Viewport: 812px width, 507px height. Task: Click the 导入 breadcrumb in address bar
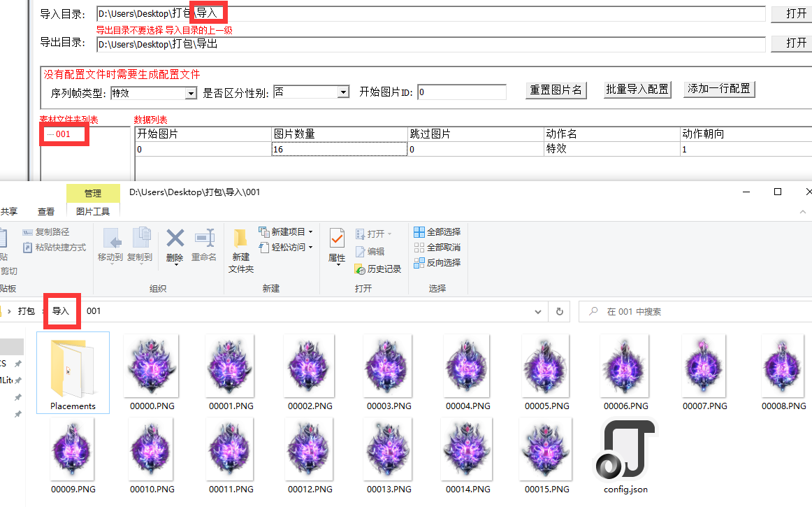tap(61, 311)
